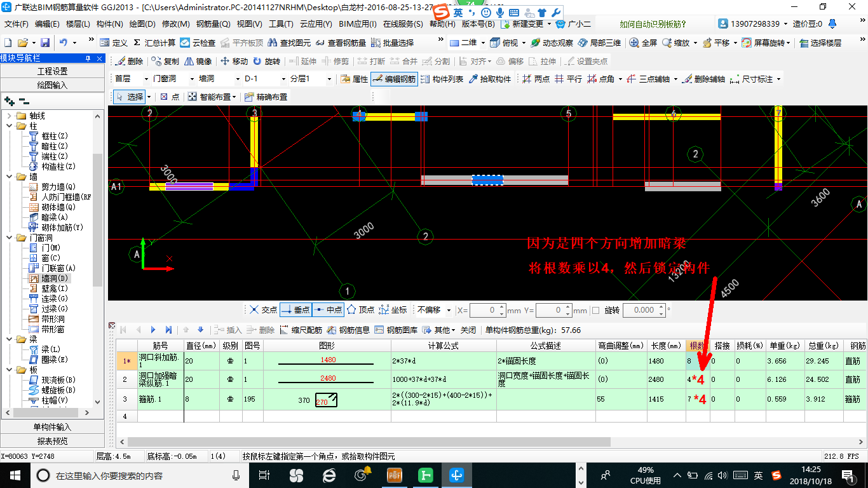Open 查看钢筋量 rebar quantity view

click(341, 43)
